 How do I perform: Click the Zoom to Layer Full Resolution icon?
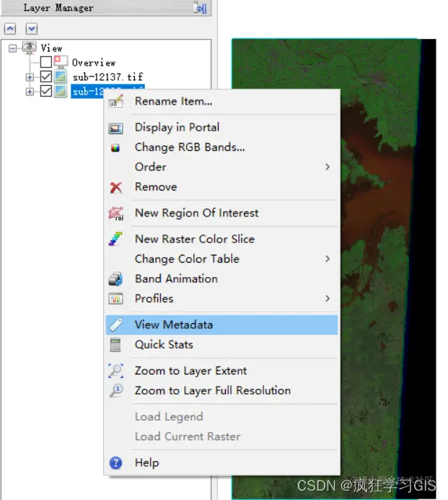pos(116,390)
